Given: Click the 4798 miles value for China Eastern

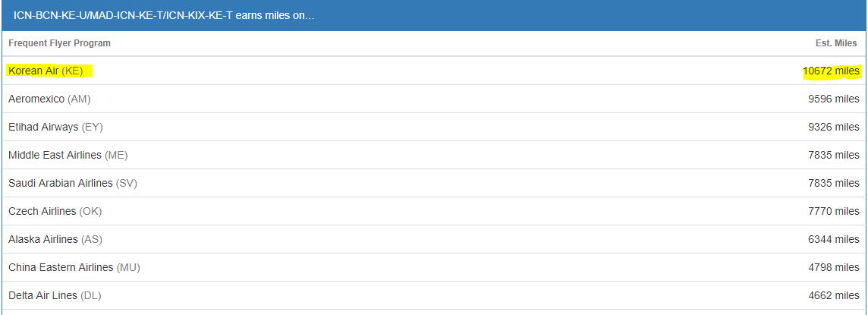Looking at the screenshot, I should 834,267.
